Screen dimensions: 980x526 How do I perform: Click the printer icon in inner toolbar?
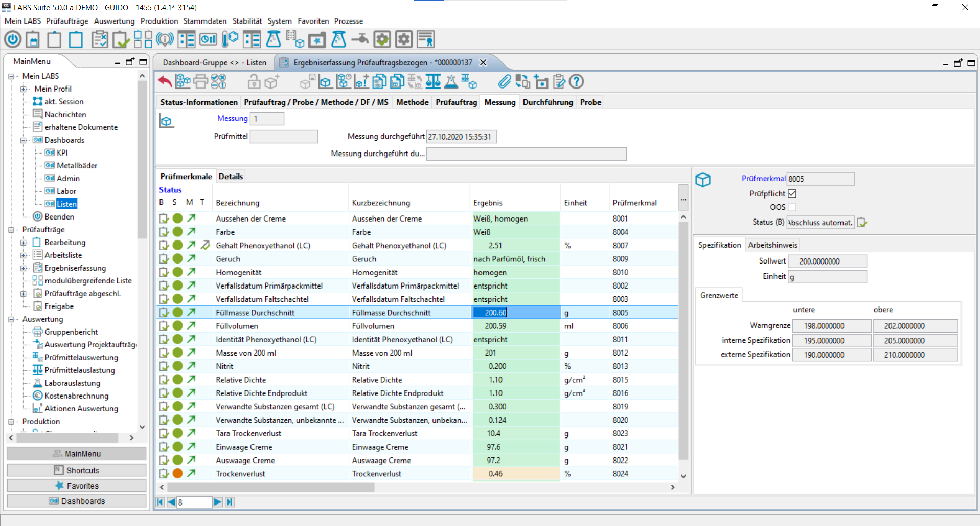200,81
